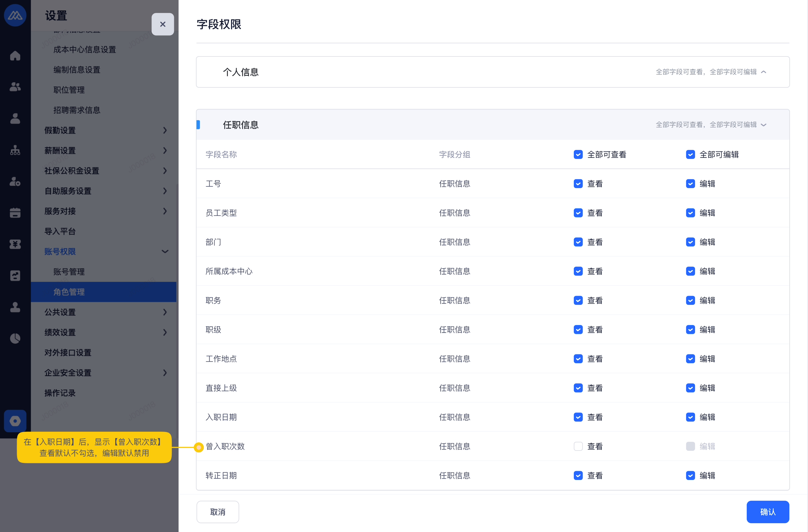Uncheck 全部可编辑 header checkbox
Image resolution: width=808 pixels, height=532 pixels.
tap(690, 155)
